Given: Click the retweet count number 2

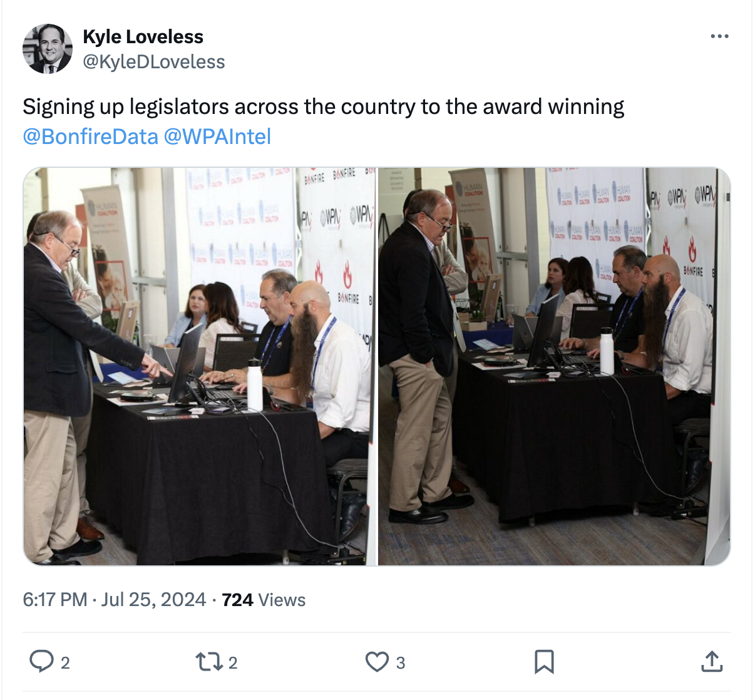Looking at the screenshot, I should tap(233, 662).
